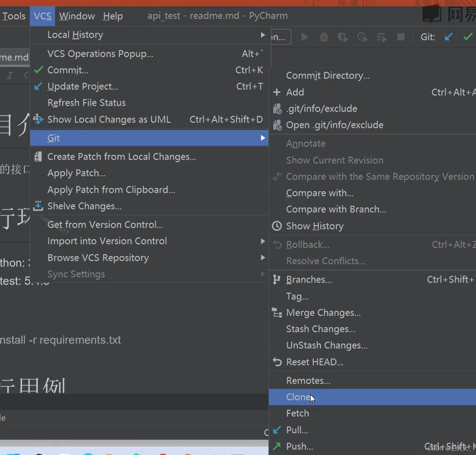Click the Profile run icon
Image resolution: width=476 pixels, height=455 pixels.
pyautogui.click(x=362, y=37)
